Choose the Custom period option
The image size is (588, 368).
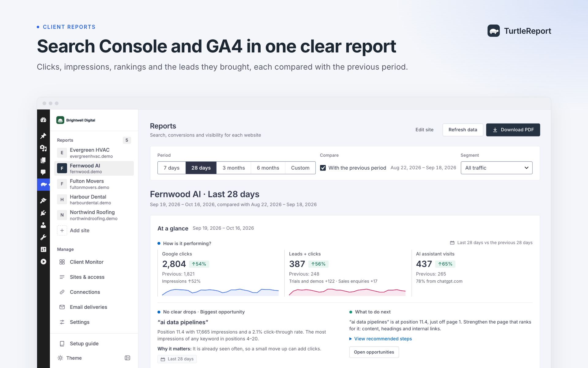tap(300, 168)
